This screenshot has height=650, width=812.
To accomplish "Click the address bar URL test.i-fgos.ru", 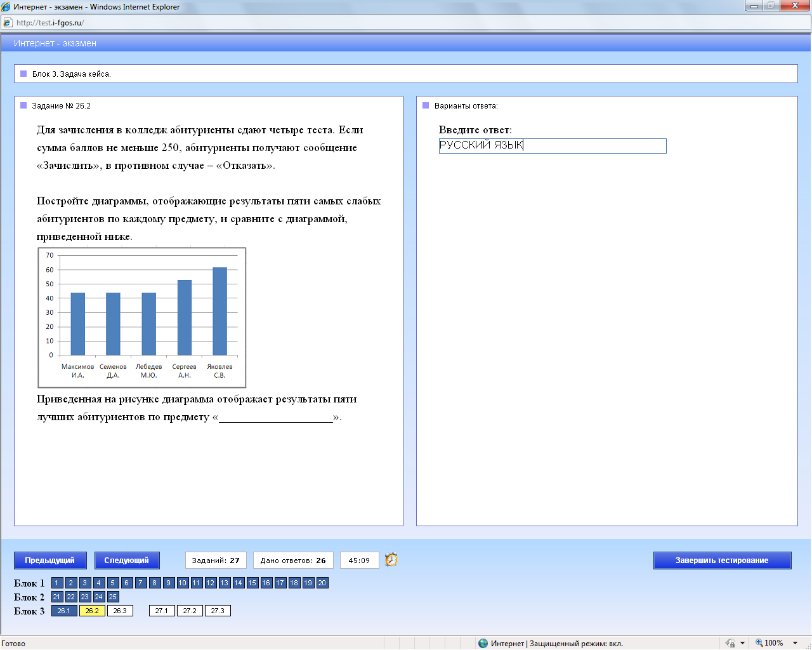I will click(x=50, y=23).
